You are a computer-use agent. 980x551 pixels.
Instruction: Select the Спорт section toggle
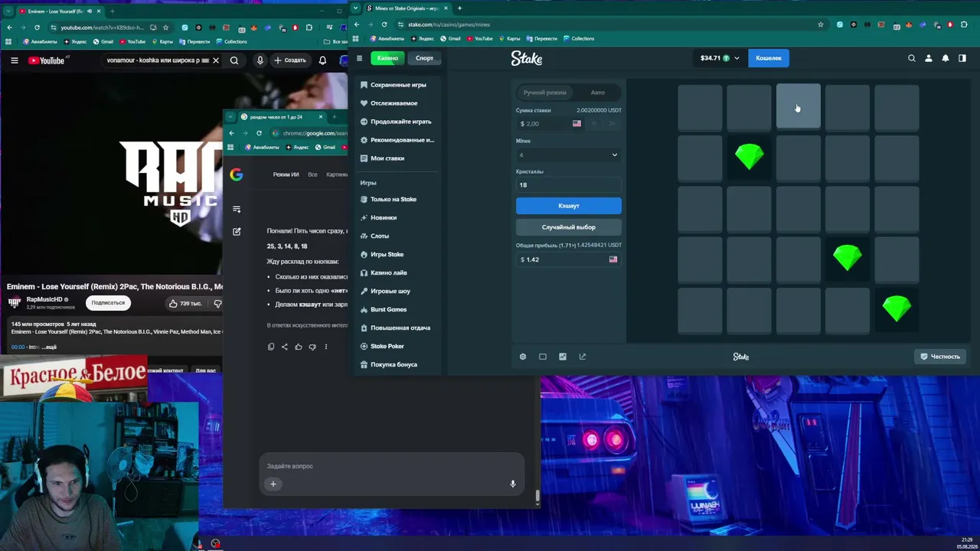tap(424, 58)
